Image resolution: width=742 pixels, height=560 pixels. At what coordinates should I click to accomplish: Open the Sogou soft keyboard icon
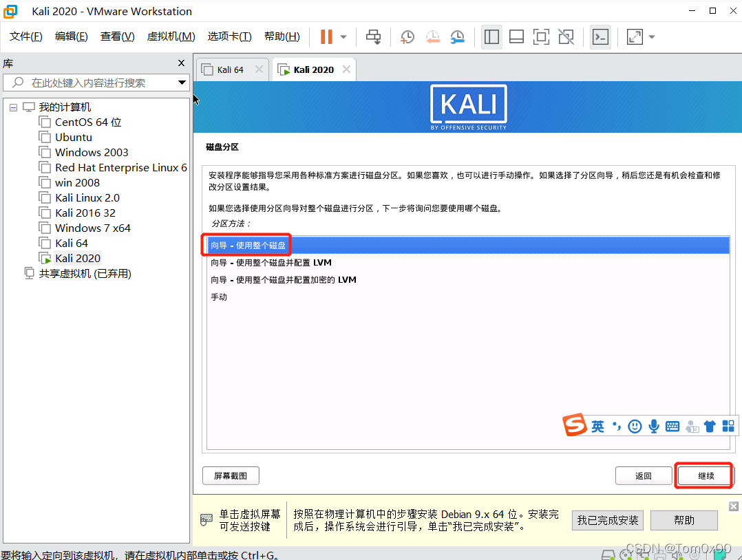[672, 427]
